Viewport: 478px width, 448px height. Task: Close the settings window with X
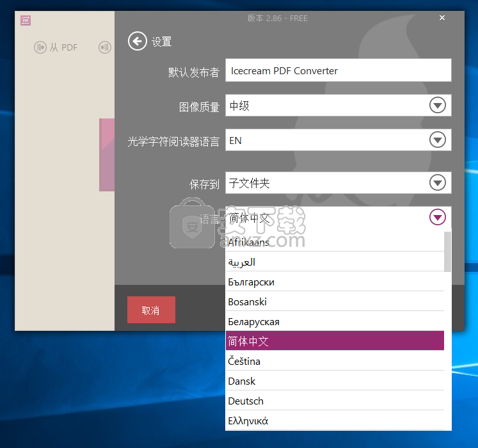[442, 18]
